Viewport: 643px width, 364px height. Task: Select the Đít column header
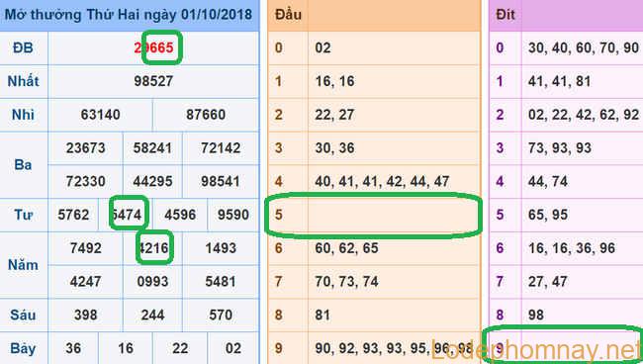pos(505,15)
